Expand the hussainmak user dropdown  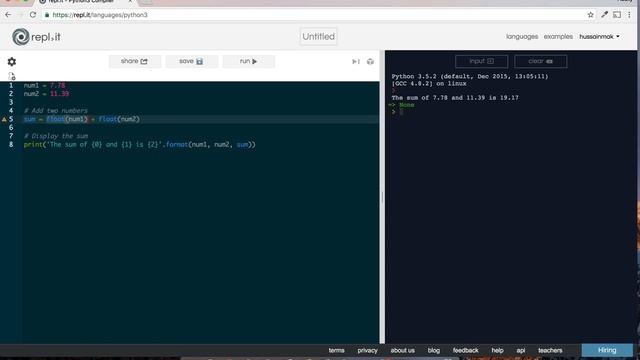[599, 37]
